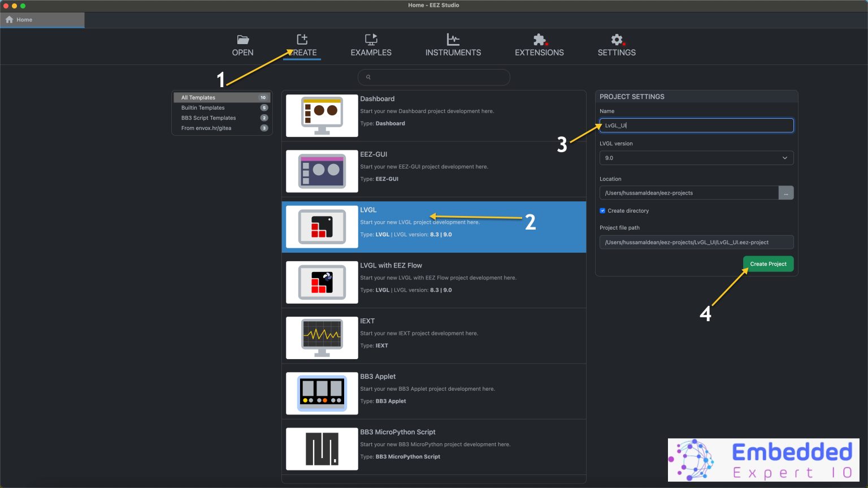This screenshot has height=488, width=868.
Task: Click the Open folder icon
Action: pyautogui.click(x=242, y=40)
